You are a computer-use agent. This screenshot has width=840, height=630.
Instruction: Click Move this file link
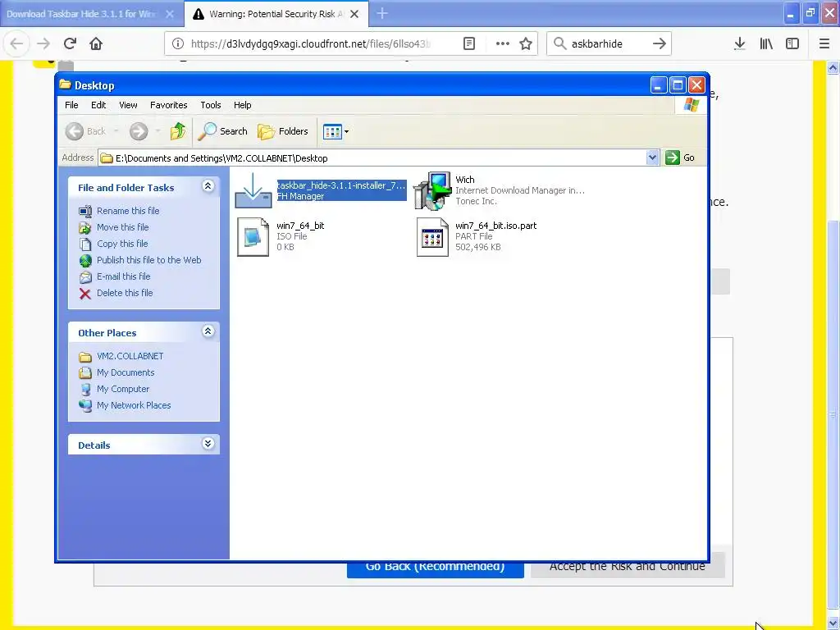[x=123, y=227]
